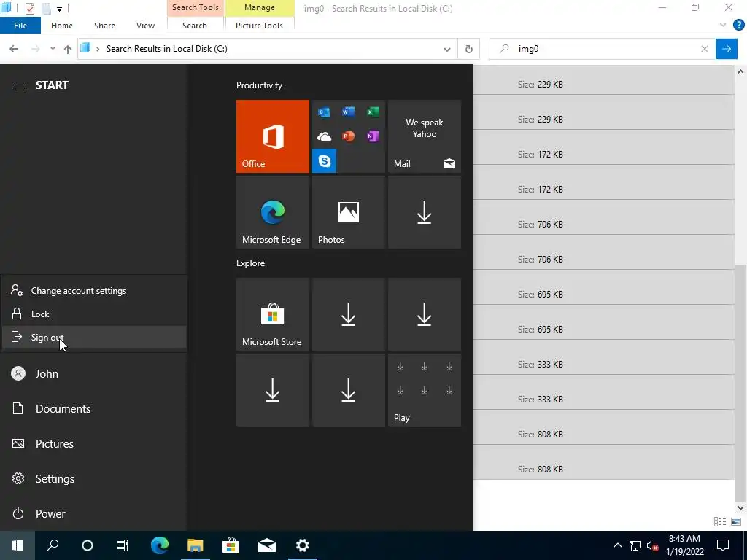Open Pictures from Start menu
Image resolution: width=747 pixels, height=560 pixels.
[93, 444]
